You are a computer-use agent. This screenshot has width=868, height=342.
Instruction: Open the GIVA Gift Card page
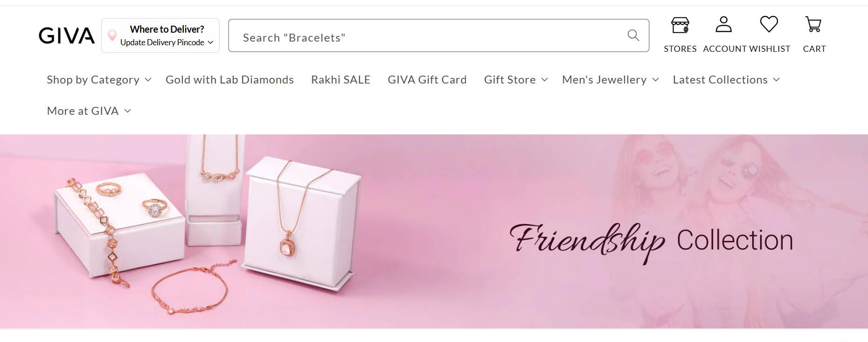[x=427, y=80]
